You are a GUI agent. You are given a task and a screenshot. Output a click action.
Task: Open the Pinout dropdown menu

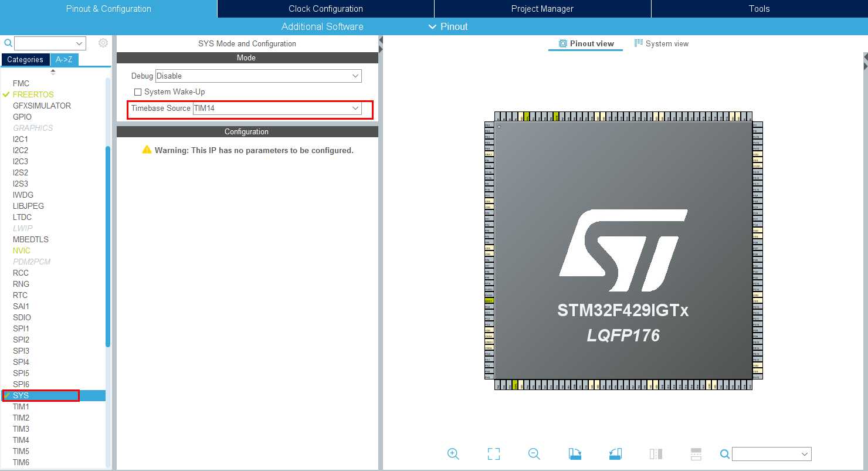449,26
